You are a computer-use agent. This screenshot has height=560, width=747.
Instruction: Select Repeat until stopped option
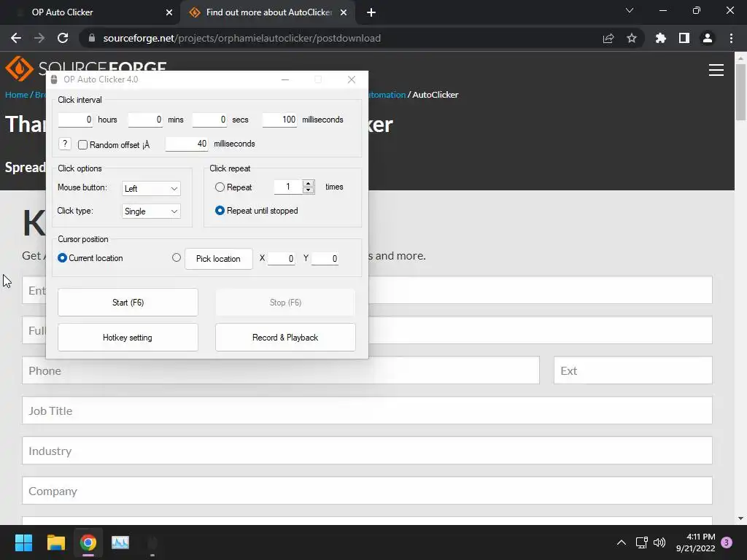tap(220, 211)
